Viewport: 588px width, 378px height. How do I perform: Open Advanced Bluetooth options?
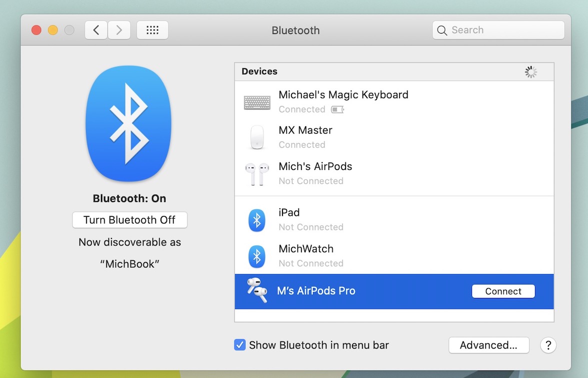(488, 345)
